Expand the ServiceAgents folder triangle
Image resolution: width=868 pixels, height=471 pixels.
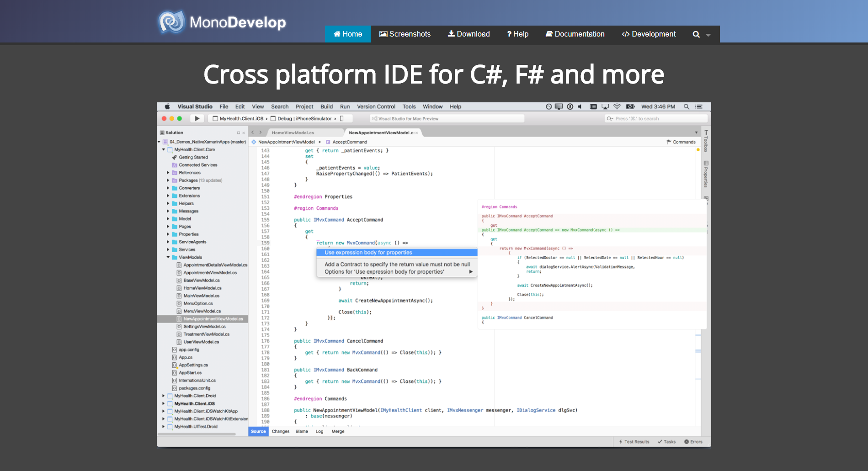pos(168,242)
